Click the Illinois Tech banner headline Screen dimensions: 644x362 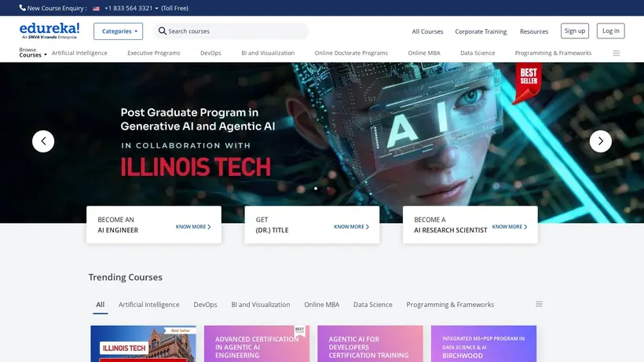pos(196,166)
